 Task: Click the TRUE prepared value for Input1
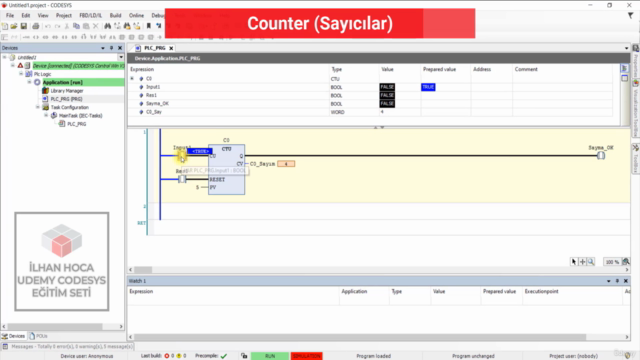(x=428, y=87)
